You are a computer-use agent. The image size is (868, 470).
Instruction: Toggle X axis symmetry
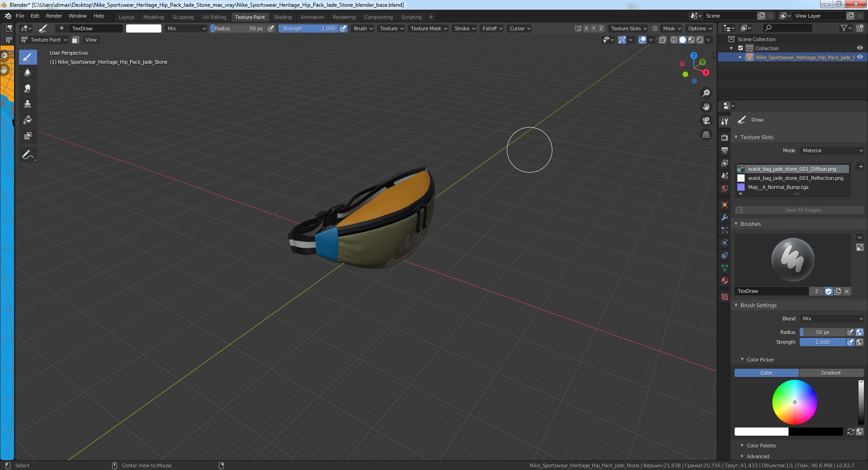586,28
